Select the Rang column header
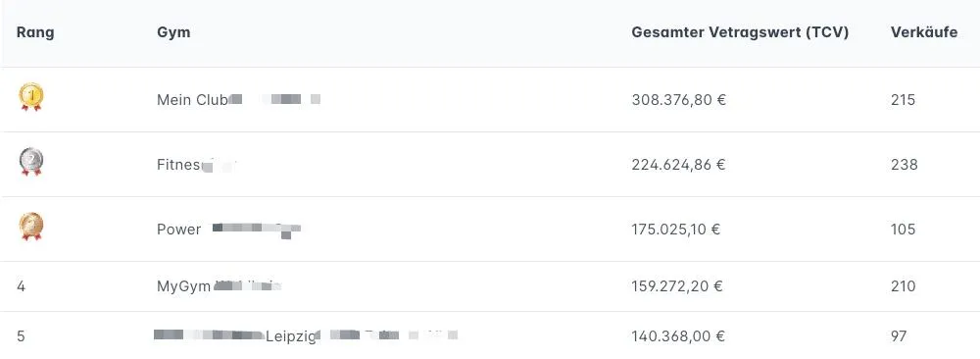This screenshot has height=359, width=980. click(35, 32)
